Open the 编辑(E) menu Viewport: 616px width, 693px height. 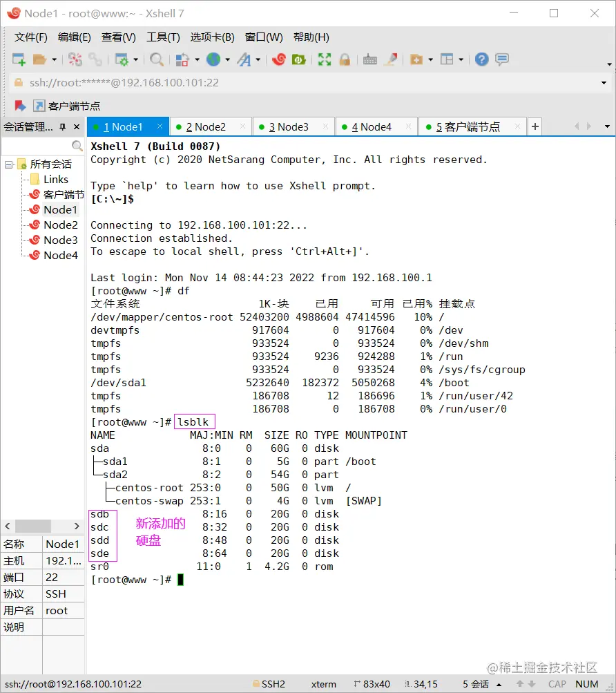tap(75, 37)
